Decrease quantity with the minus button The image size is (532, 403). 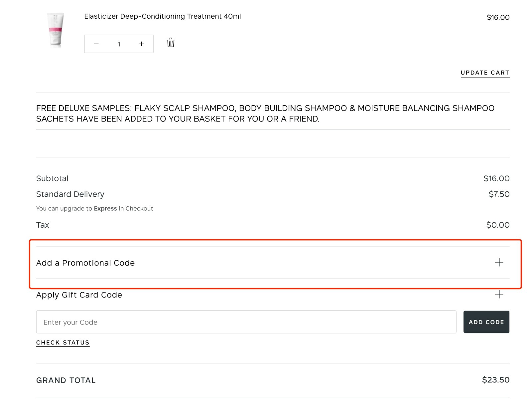click(96, 44)
